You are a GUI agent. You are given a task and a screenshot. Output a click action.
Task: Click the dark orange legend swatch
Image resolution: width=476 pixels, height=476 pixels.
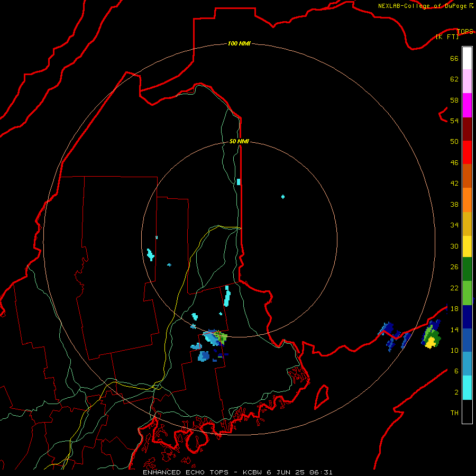point(467,176)
